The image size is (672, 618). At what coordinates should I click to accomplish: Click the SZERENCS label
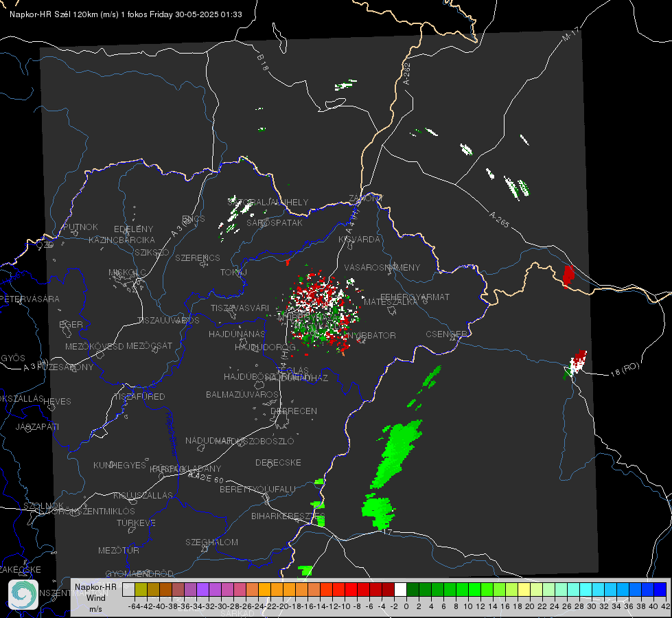pos(198,257)
